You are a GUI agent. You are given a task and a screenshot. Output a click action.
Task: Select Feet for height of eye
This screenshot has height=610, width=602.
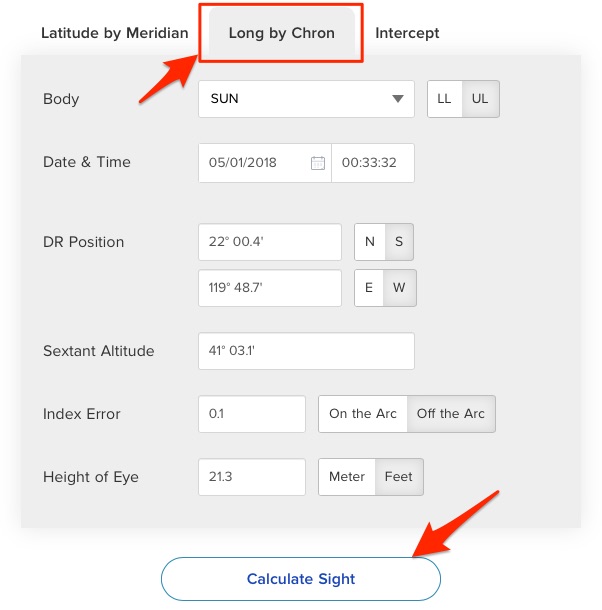tap(399, 477)
